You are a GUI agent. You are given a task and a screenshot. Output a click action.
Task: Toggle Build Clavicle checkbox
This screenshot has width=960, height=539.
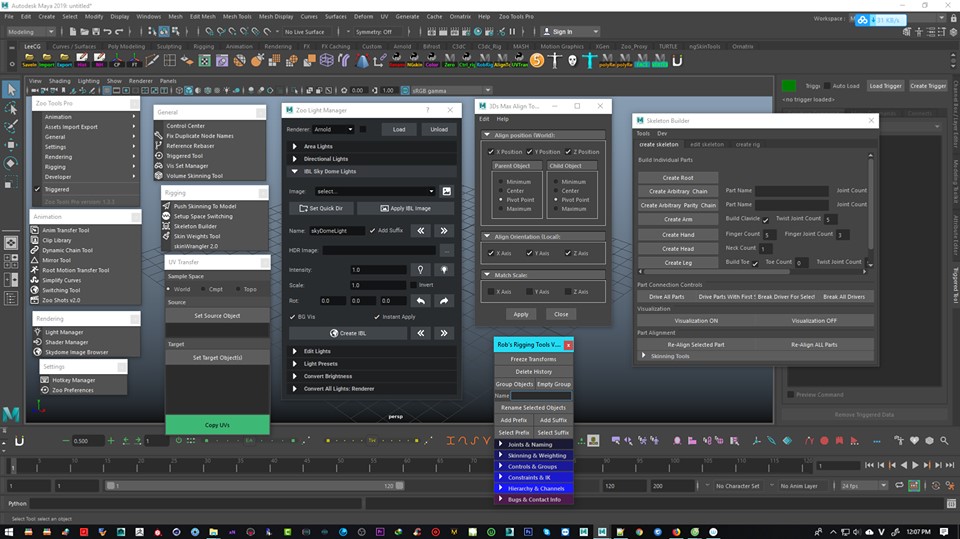765,220
